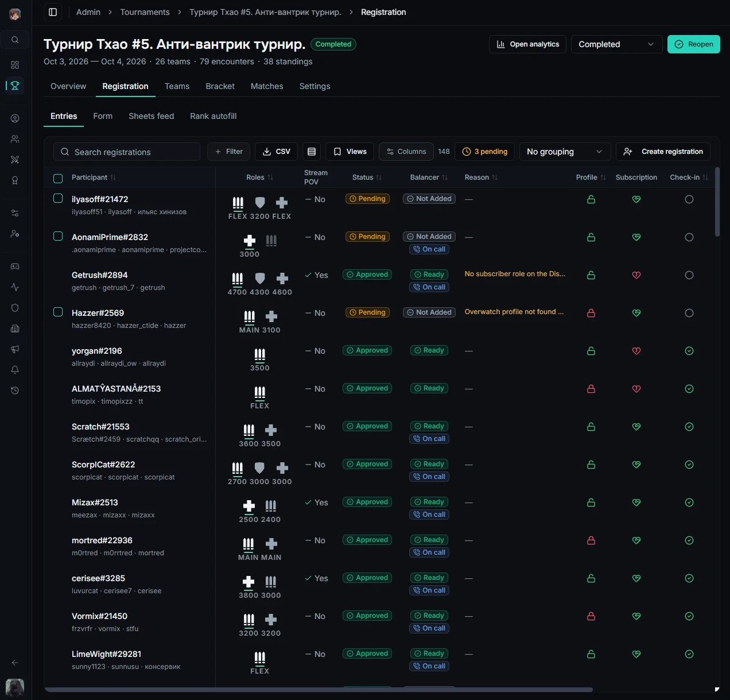The width and height of the screenshot is (730, 700).
Task: Open the No grouping dropdown
Action: [565, 152]
